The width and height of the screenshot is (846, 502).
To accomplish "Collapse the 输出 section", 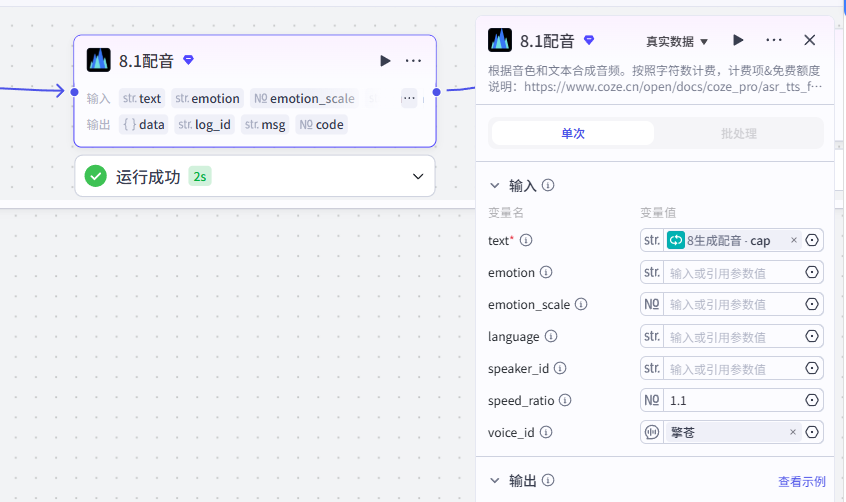I will [495, 480].
